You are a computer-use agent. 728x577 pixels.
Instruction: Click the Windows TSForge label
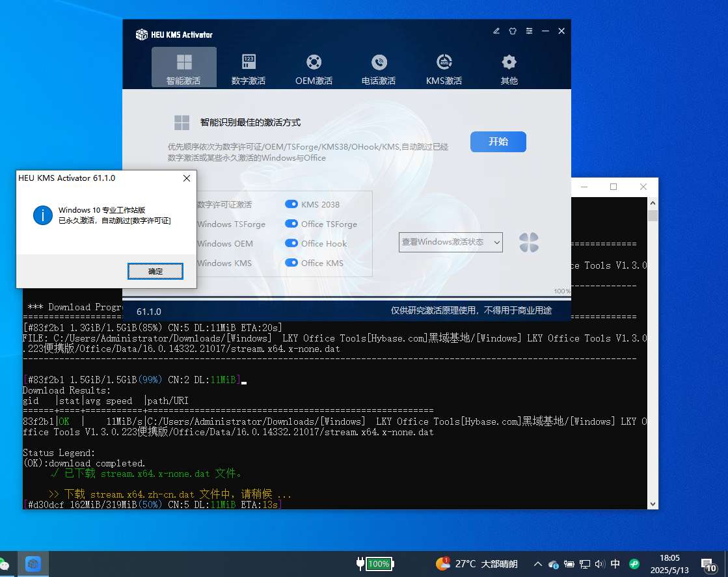pyautogui.click(x=231, y=224)
